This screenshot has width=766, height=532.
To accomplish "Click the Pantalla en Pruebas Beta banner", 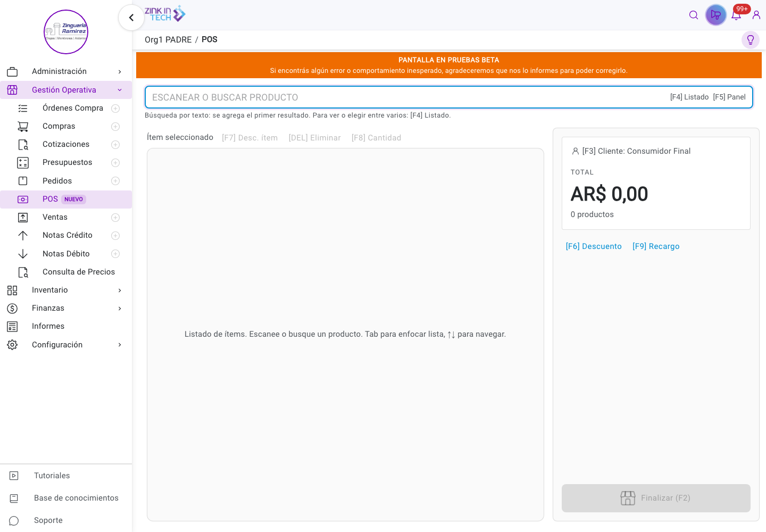I will pyautogui.click(x=449, y=65).
